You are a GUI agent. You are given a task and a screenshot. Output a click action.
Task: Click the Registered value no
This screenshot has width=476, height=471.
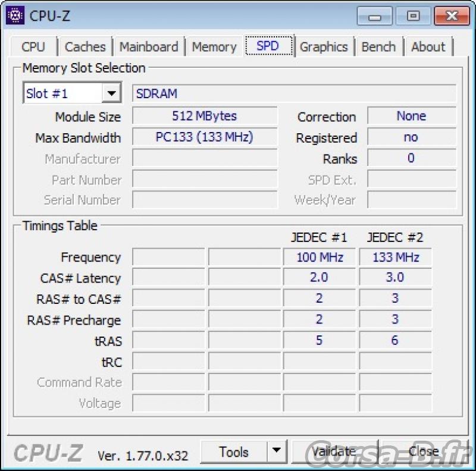pyautogui.click(x=412, y=137)
